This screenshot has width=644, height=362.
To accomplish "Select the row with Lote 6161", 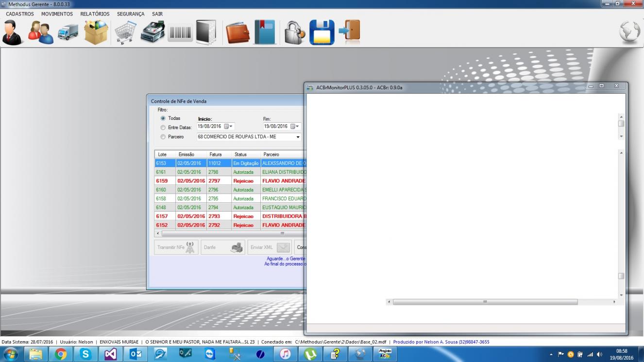I will pyautogui.click(x=231, y=172).
